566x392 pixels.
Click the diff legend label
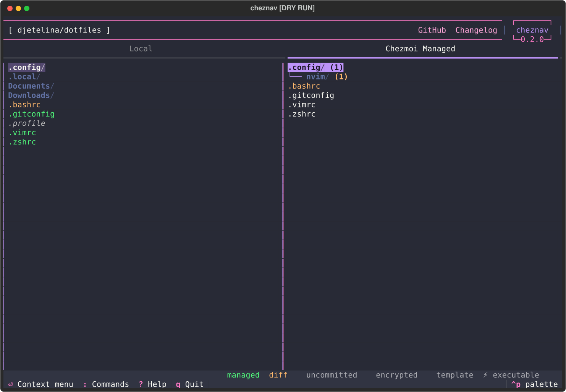(278, 375)
